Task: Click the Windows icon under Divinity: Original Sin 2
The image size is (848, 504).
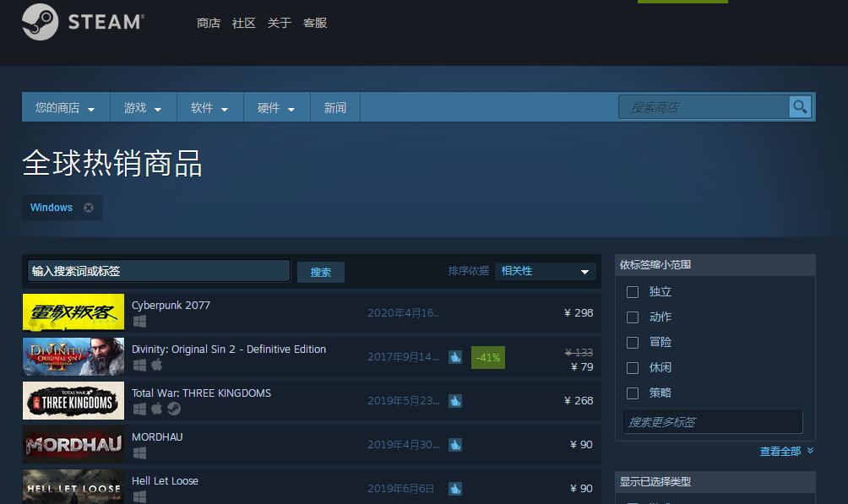Action: pos(139,365)
